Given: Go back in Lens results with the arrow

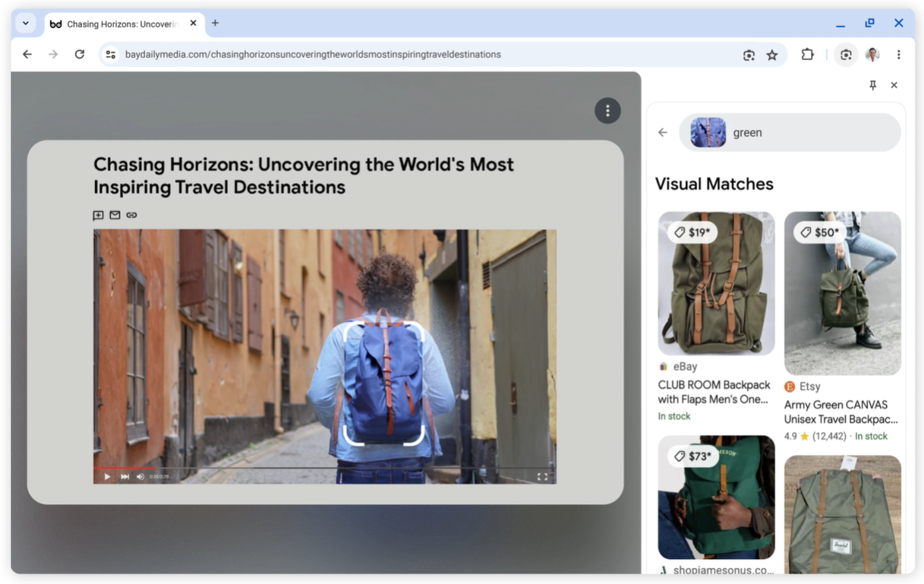Looking at the screenshot, I should [x=662, y=132].
